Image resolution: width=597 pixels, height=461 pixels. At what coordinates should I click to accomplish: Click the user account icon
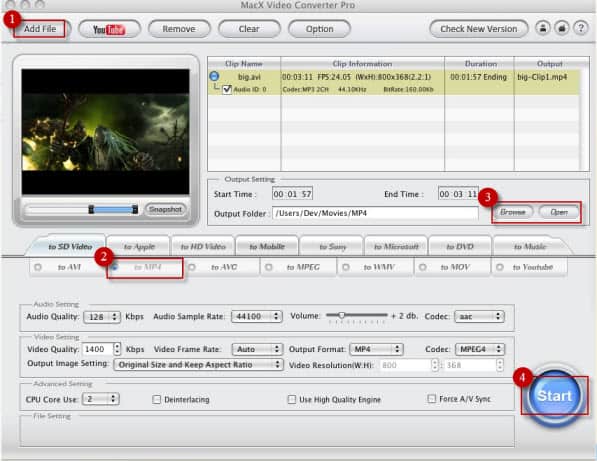coord(543,28)
